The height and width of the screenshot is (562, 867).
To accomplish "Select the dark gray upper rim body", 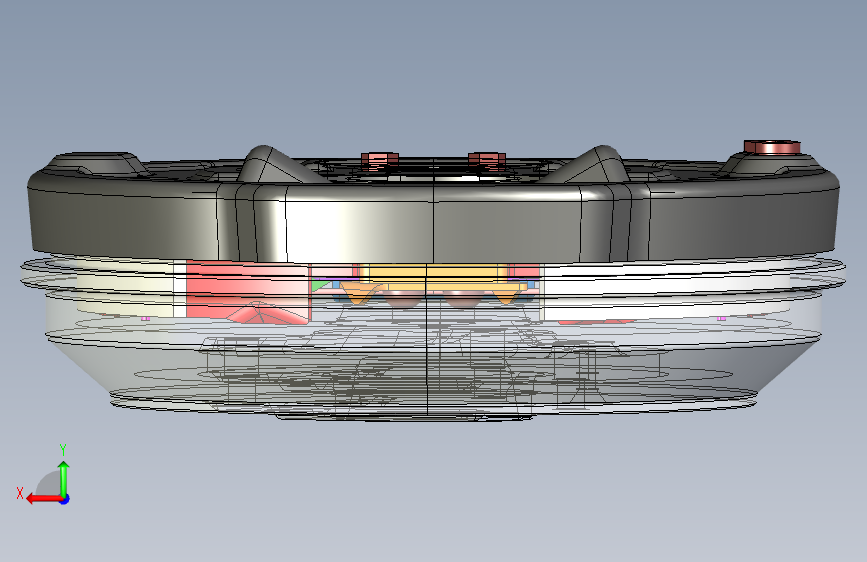I will click(433, 220).
